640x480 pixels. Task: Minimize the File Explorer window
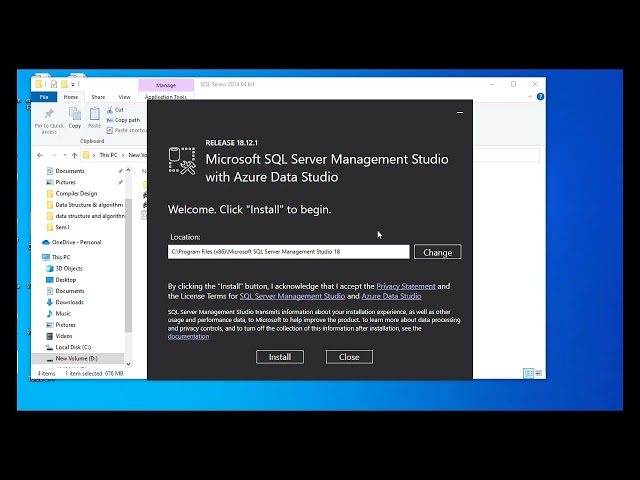(492, 84)
